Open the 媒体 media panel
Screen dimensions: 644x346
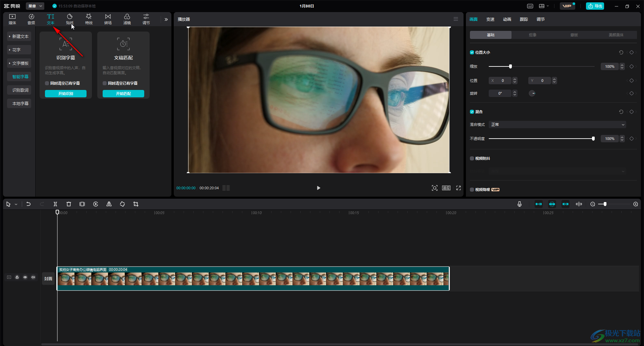[x=12, y=19]
